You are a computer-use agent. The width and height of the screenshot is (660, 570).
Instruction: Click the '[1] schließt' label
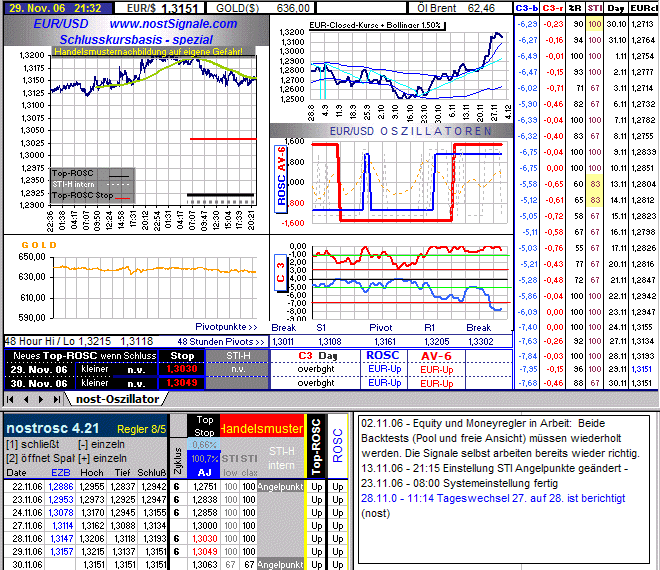click(x=32, y=444)
